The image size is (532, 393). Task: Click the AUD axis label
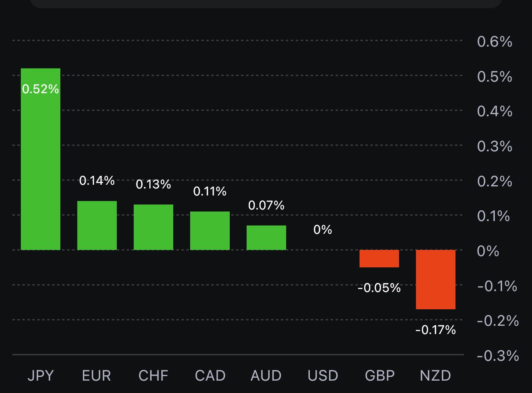click(266, 376)
